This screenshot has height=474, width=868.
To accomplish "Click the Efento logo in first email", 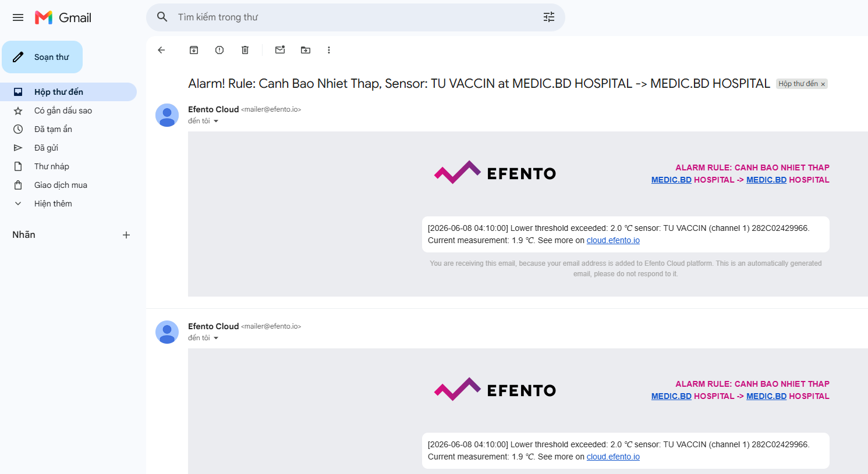I will (x=495, y=173).
